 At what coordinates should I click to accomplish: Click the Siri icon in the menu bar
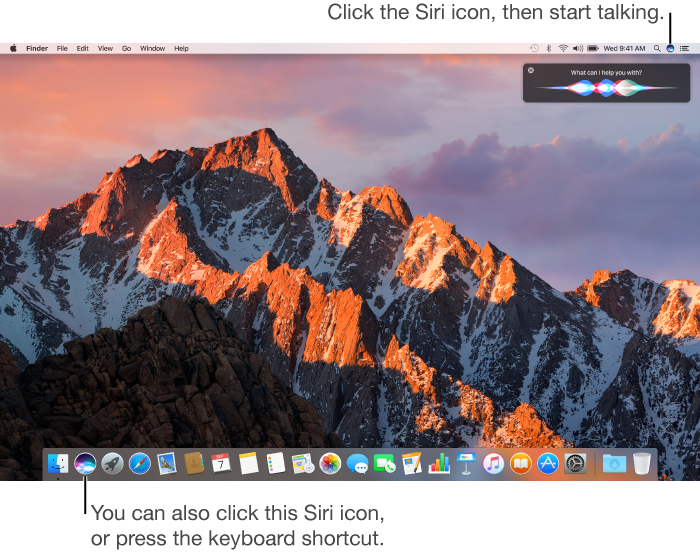tap(670, 48)
